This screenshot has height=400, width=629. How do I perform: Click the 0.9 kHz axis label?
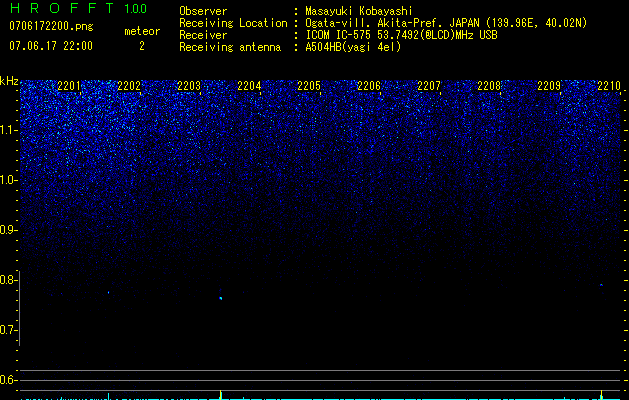click(x=8, y=230)
